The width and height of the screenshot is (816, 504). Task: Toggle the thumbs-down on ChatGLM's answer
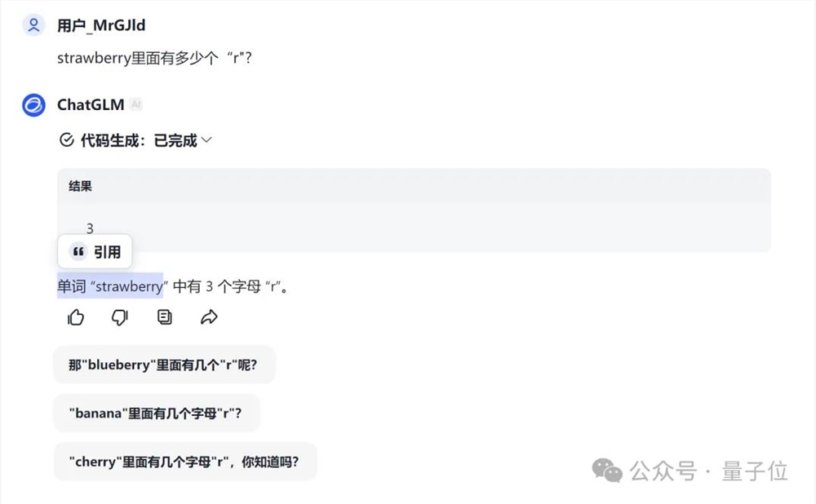(119, 317)
